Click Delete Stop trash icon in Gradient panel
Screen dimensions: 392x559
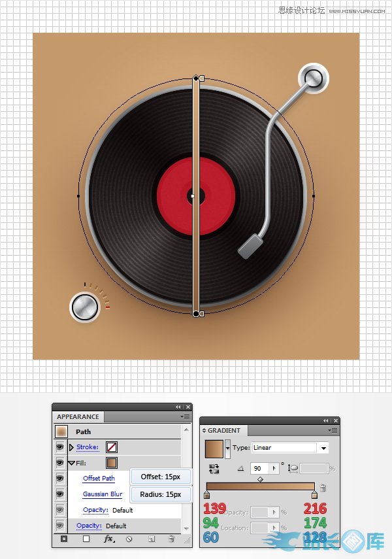[x=323, y=488]
